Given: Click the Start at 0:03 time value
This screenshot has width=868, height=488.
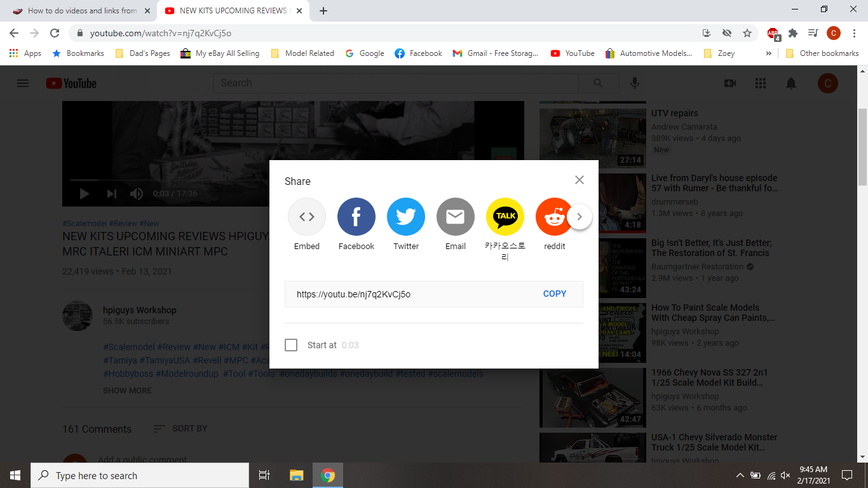Looking at the screenshot, I should pyautogui.click(x=350, y=345).
